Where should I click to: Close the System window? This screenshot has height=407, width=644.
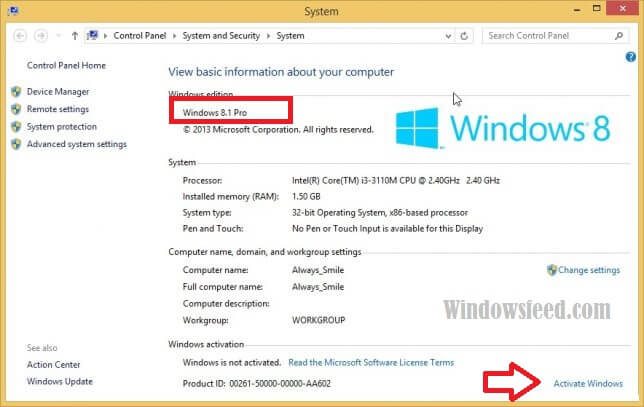pyautogui.click(x=623, y=8)
